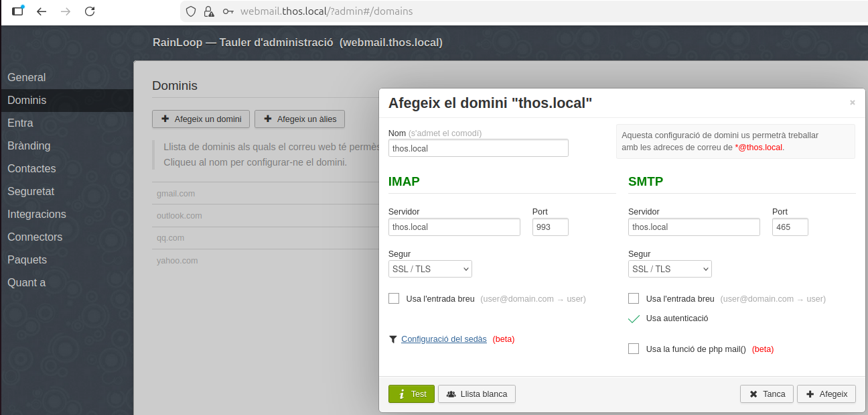Click the IMAP Servidor input field
This screenshot has height=415, width=868.
[454, 227]
